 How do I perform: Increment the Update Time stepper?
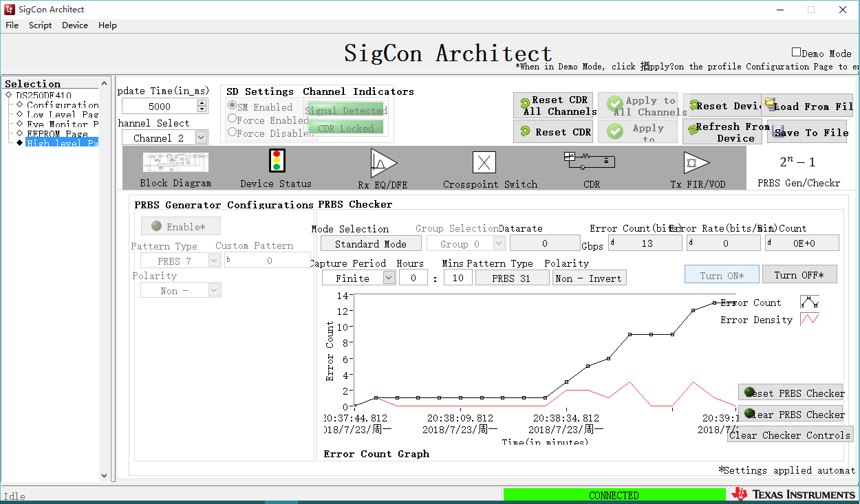coord(202,103)
